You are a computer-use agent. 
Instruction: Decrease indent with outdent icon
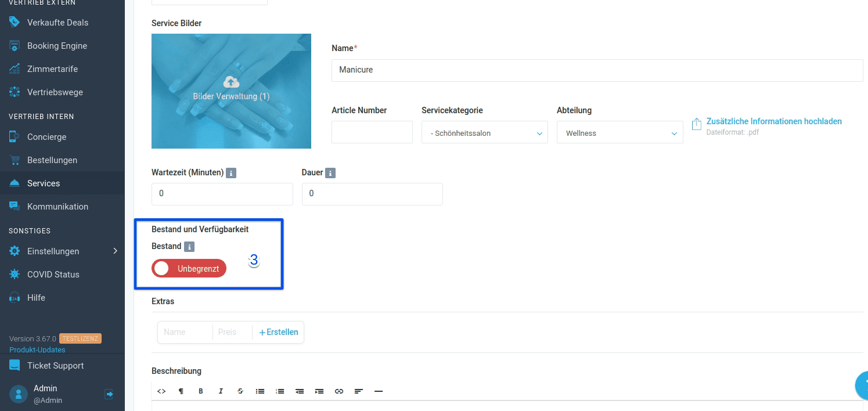pos(300,391)
